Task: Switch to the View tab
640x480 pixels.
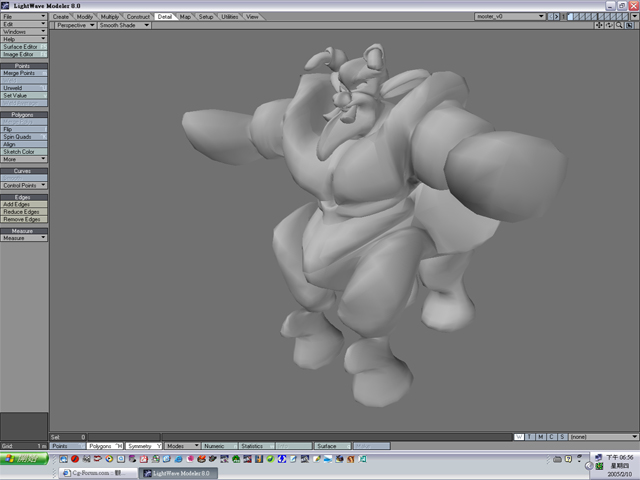Action: (x=252, y=17)
